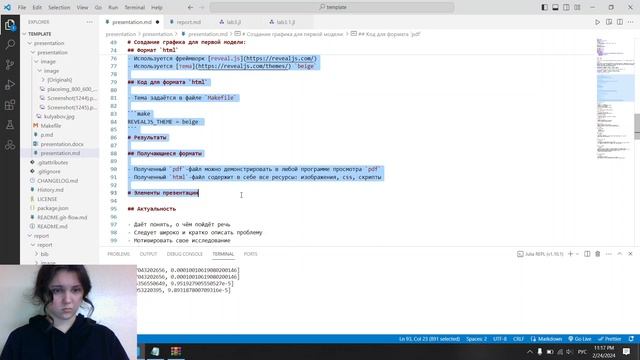The height and width of the screenshot is (360, 640).
Task: Collapse the report root folder
Action: coord(41,236)
